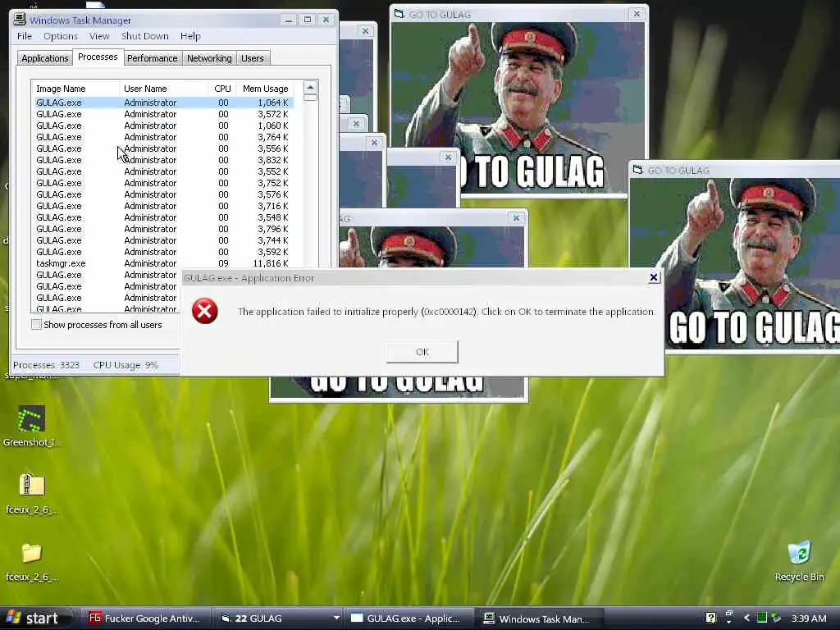Click the help tray icon in the system tray
The height and width of the screenshot is (630, 840).
tap(710, 618)
